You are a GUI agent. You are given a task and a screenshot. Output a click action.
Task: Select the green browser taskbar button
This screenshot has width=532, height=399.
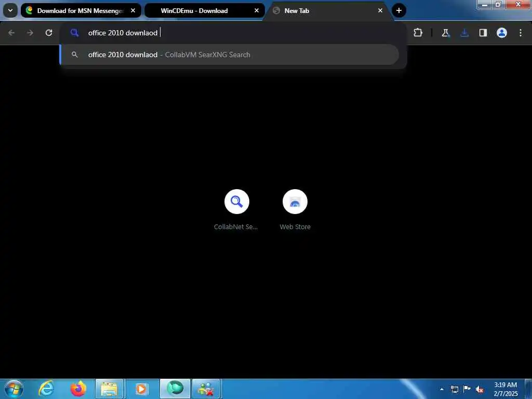pos(175,389)
